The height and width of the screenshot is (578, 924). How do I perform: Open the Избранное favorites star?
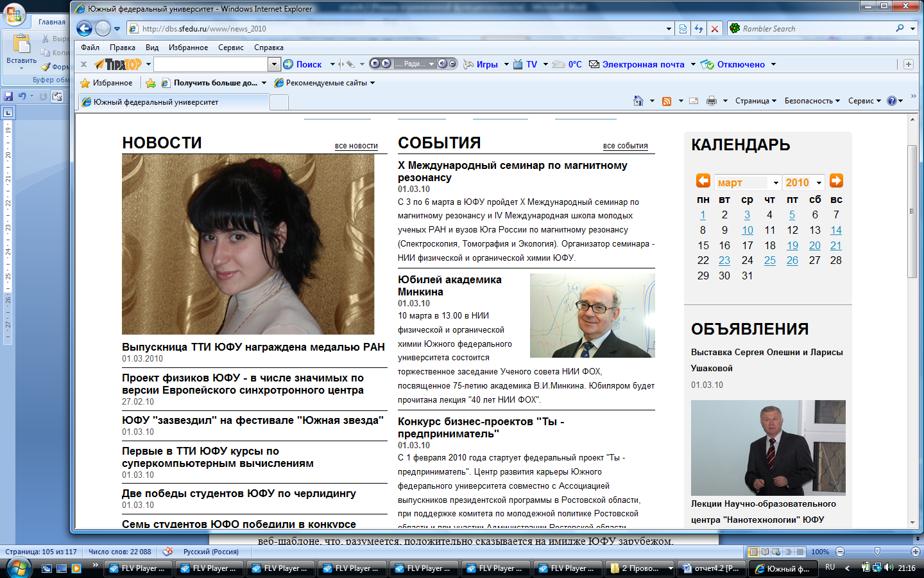tap(106, 83)
